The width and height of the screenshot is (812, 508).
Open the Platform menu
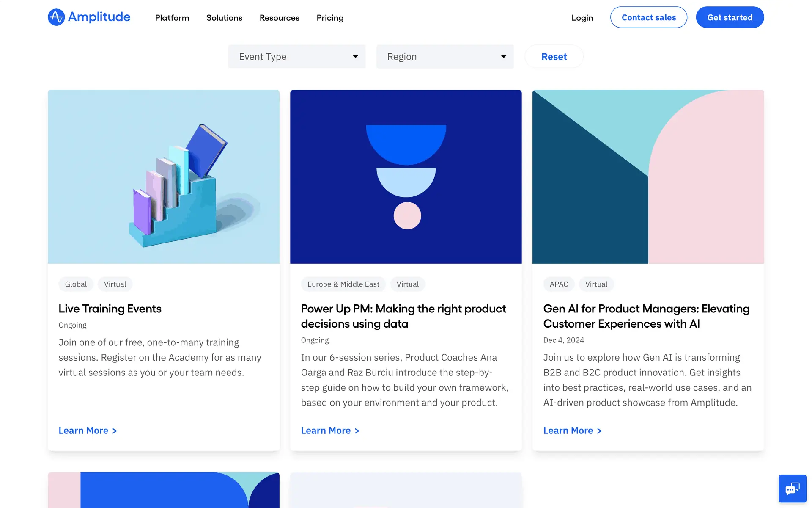click(x=172, y=18)
